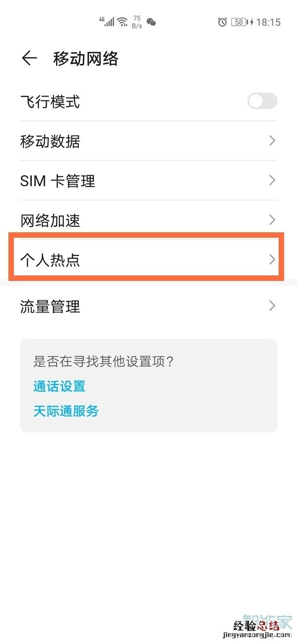Image resolution: width=297 pixels, height=644 pixels.
Task: Tap the WeChat notification icon
Action: 151,22
